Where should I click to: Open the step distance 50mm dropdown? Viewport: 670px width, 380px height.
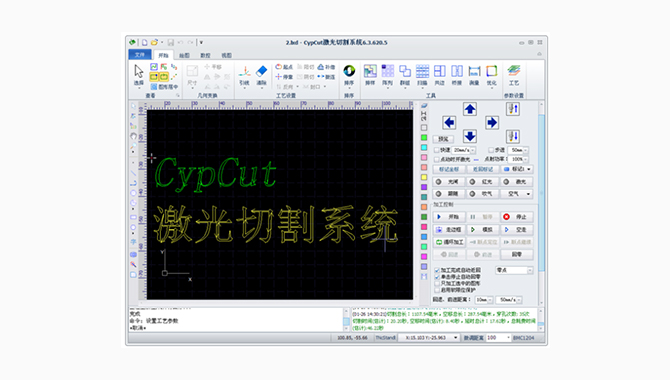point(518,150)
